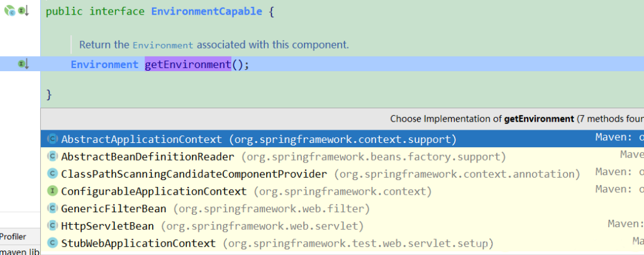Open the Profiler tool window tab

[13, 237]
